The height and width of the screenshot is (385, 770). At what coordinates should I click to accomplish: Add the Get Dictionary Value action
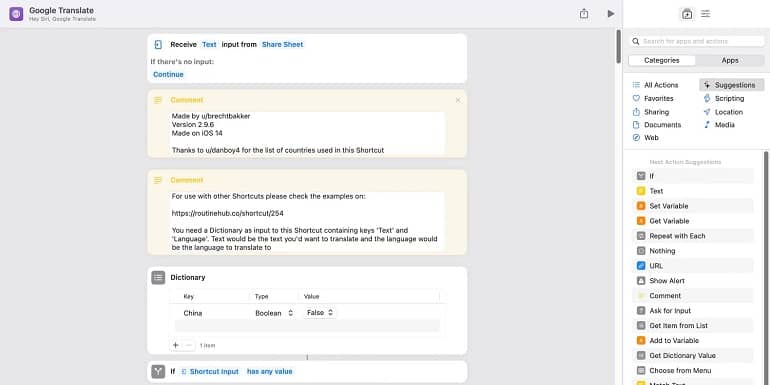[692, 356]
